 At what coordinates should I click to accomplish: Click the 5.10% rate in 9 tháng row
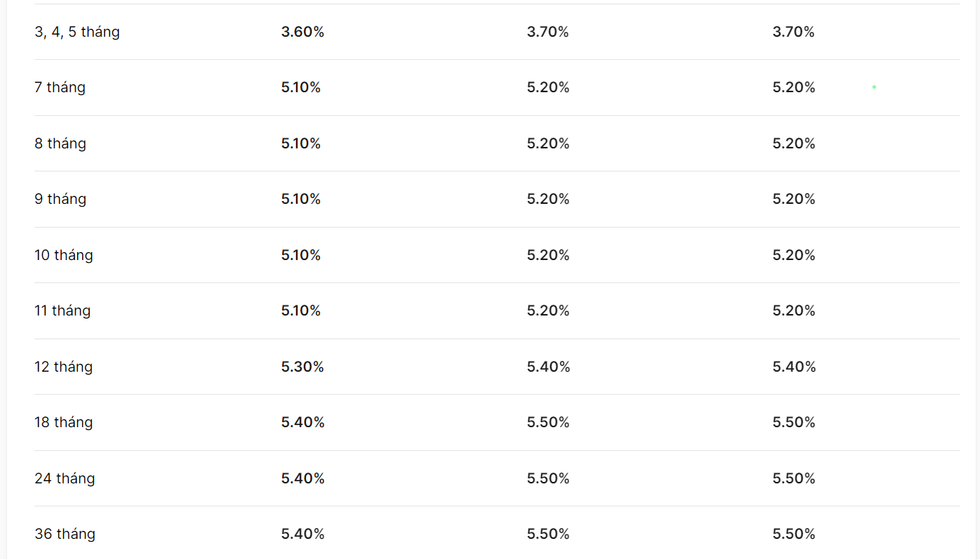coord(301,199)
